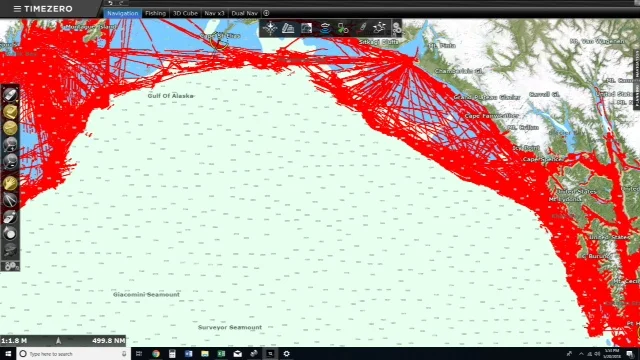Switch to the Fishing workspace tab

click(156, 13)
